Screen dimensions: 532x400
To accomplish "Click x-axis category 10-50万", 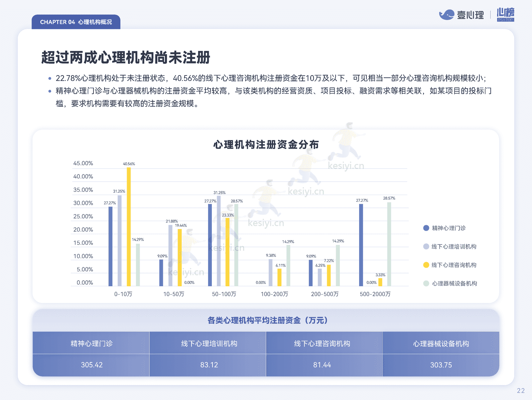I will (x=174, y=294).
